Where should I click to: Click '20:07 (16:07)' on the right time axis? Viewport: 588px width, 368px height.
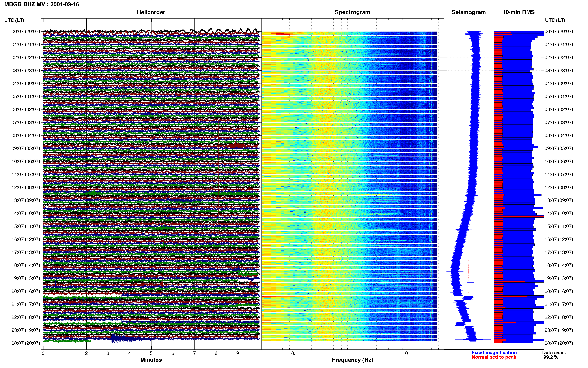(x=559, y=291)
